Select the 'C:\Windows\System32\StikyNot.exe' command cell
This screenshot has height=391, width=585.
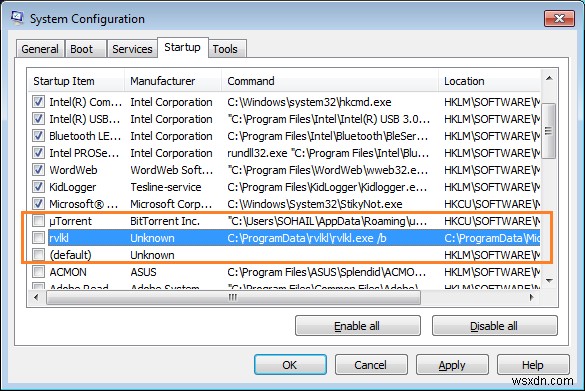[315, 204]
